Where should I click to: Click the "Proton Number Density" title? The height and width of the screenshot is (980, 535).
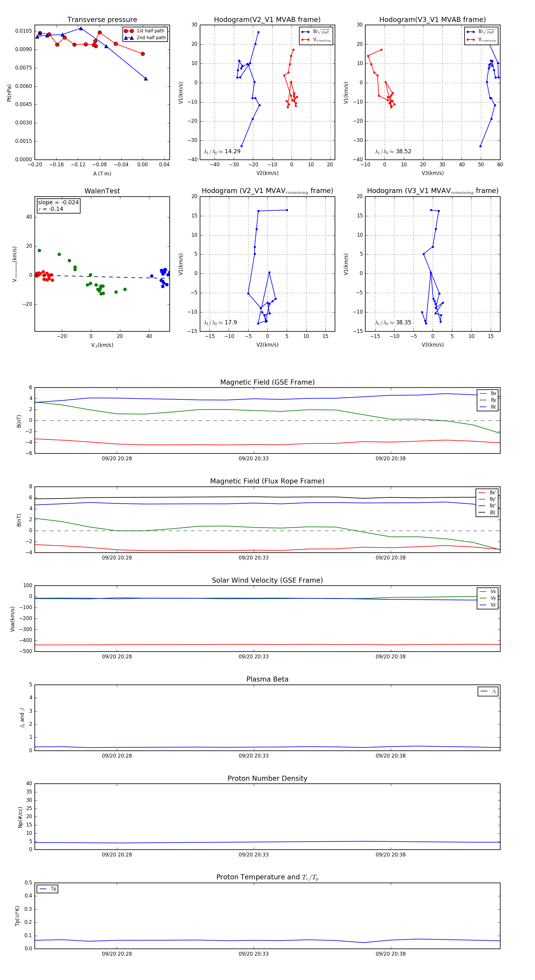click(x=267, y=778)
